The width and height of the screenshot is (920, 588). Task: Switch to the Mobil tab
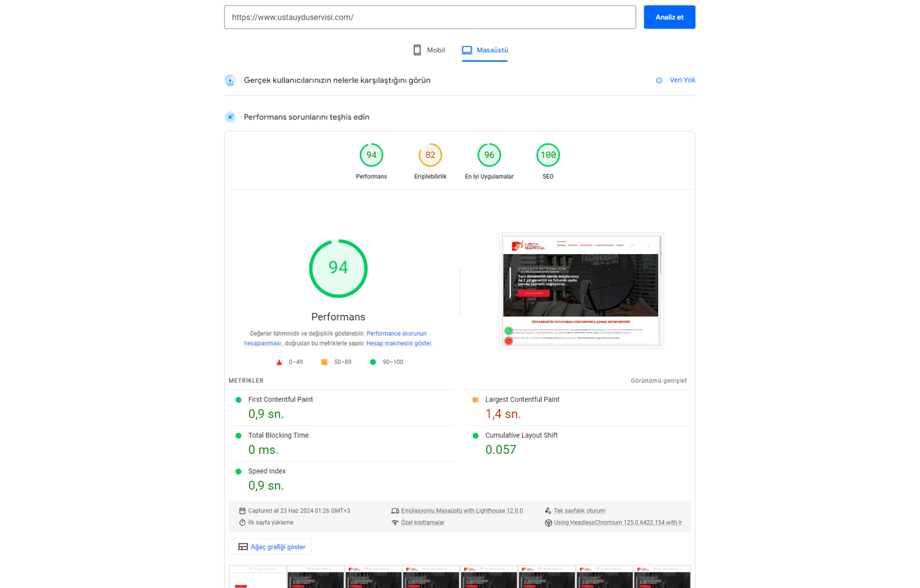point(429,50)
